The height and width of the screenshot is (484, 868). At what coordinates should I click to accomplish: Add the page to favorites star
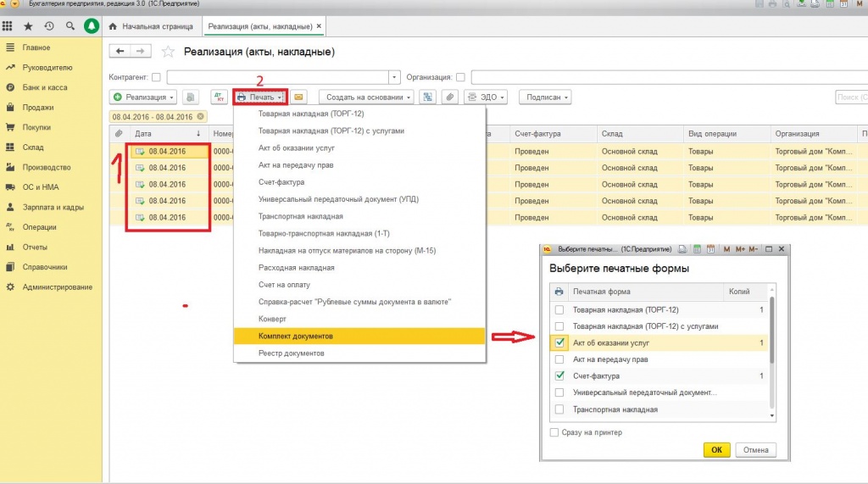click(x=168, y=52)
